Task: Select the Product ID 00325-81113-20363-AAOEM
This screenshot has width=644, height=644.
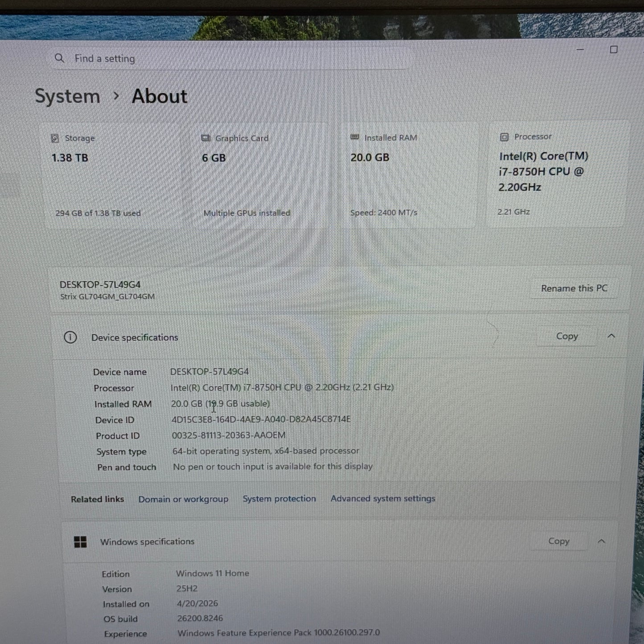Action: pyautogui.click(x=229, y=435)
